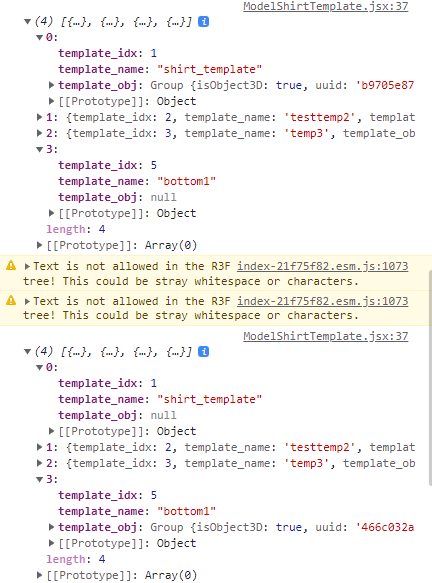The image size is (432, 583).
Task: Expand [[Prototype]]: Object under bottom1 in first log
Action: click(52, 213)
